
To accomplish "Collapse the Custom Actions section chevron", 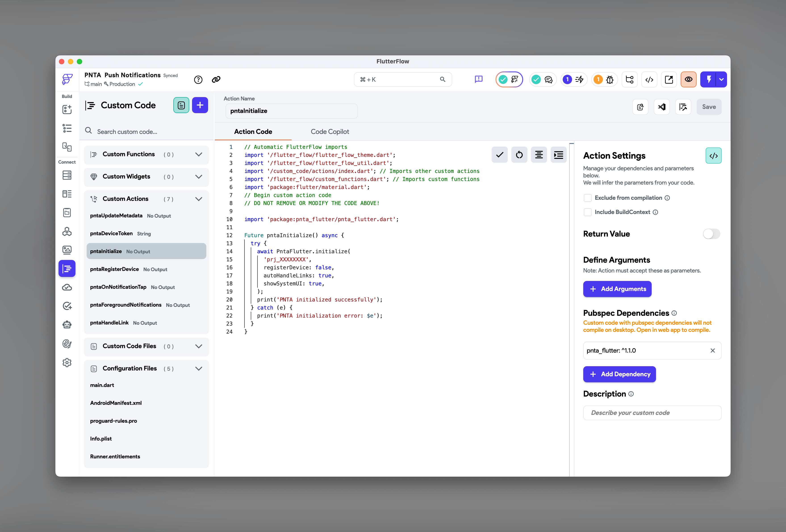I will pos(199,199).
